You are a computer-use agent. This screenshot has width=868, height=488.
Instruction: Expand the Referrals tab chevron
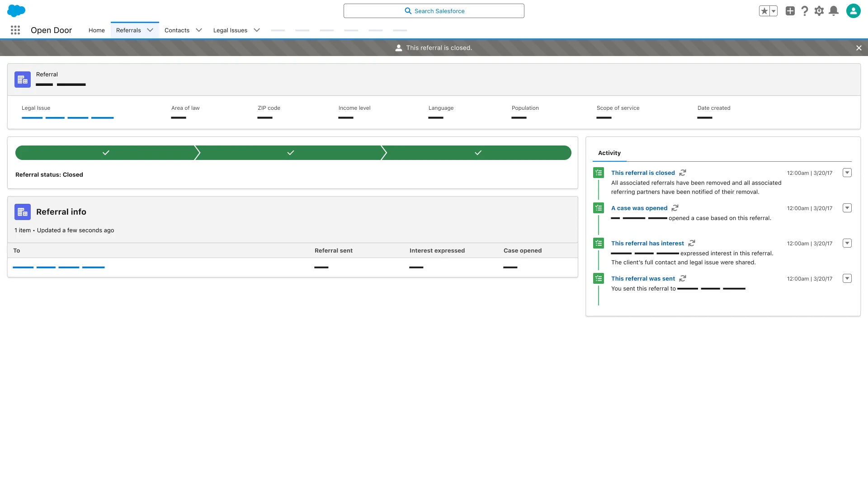(x=150, y=30)
